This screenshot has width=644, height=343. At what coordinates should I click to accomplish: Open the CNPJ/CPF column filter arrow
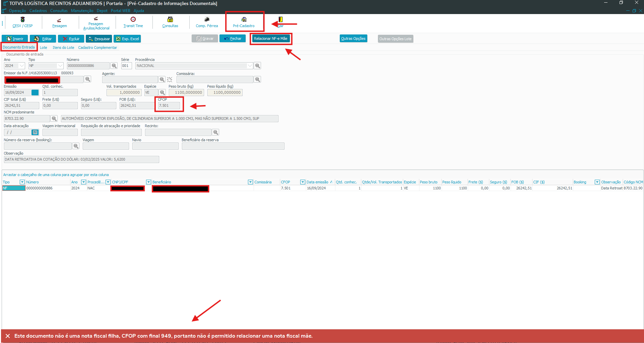click(x=148, y=182)
